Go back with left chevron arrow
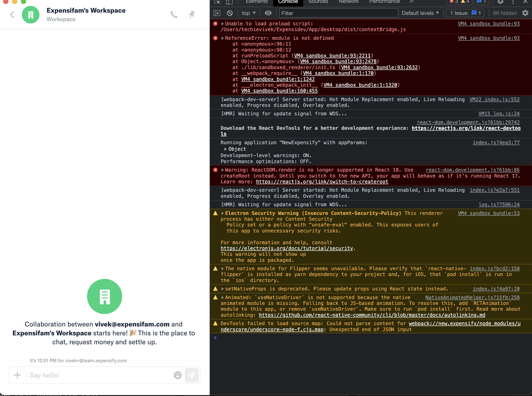Image resolution: width=532 pixels, height=396 pixels. [12, 15]
